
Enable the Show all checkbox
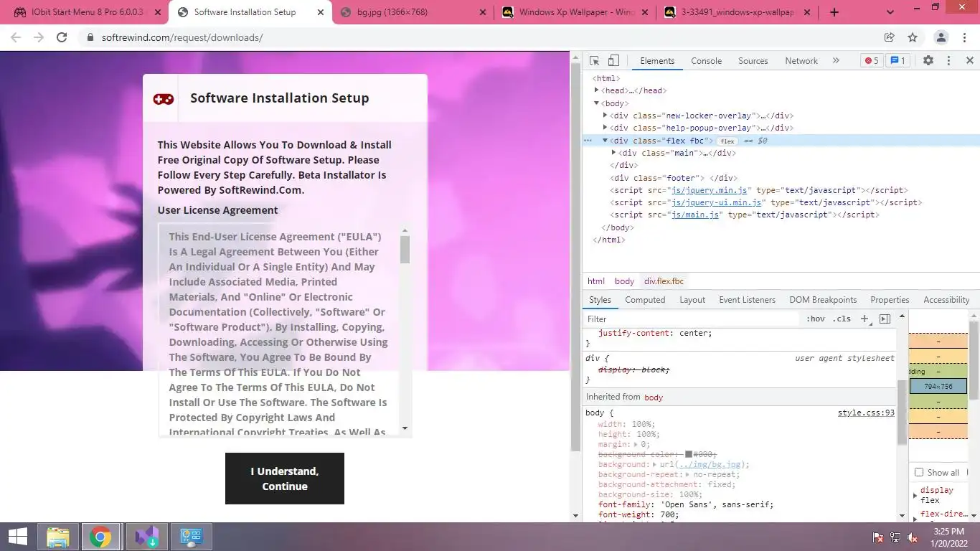919,472
